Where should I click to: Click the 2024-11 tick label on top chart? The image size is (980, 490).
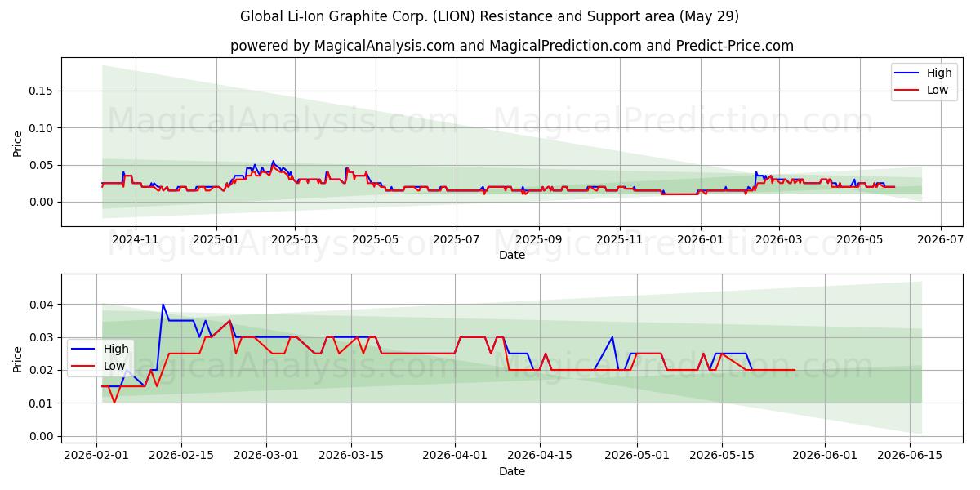tap(135, 240)
